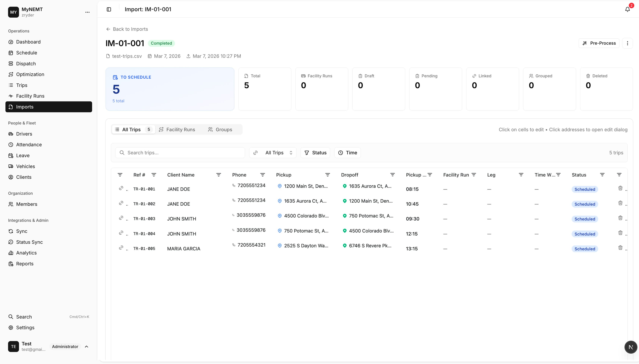Select Optimization from the sidebar
Image resolution: width=639 pixels, height=364 pixels.
[x=30, y=74]
